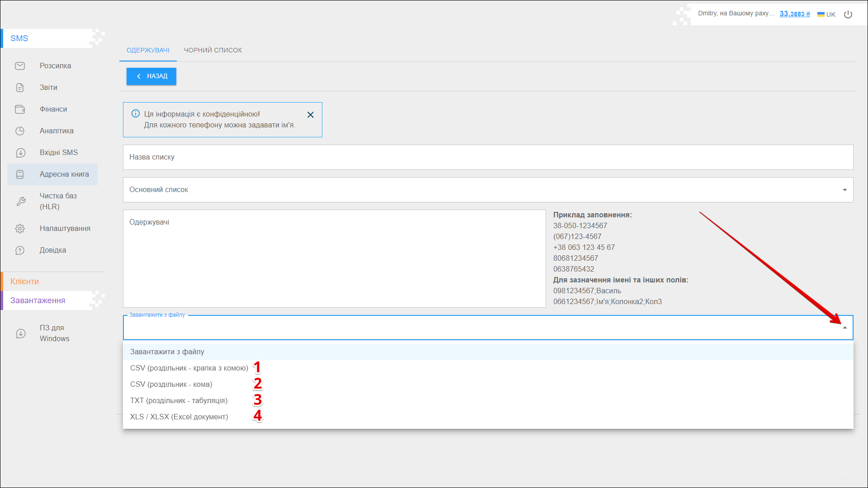Click the Довідка question mark icon

(20, 250)
